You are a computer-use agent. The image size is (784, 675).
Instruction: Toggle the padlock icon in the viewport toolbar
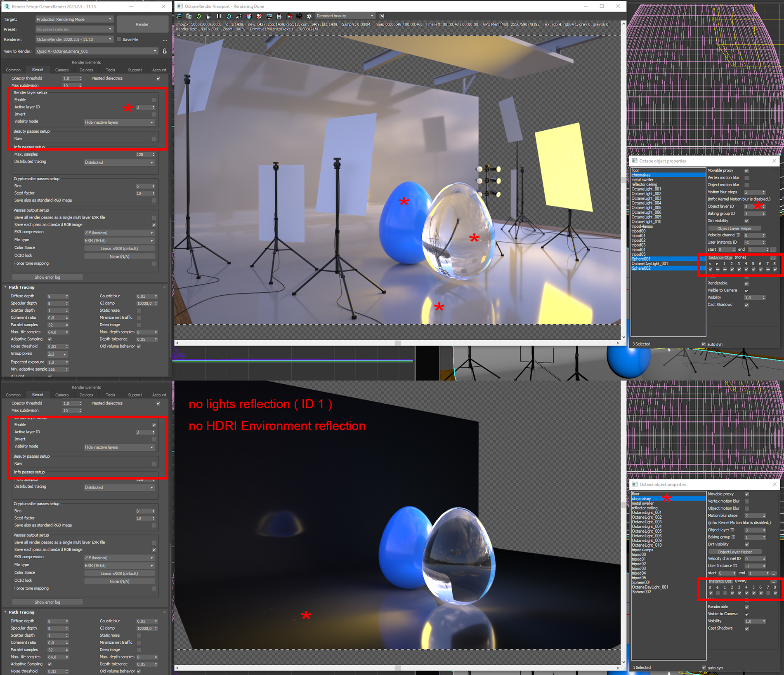[x=209, y=16]
